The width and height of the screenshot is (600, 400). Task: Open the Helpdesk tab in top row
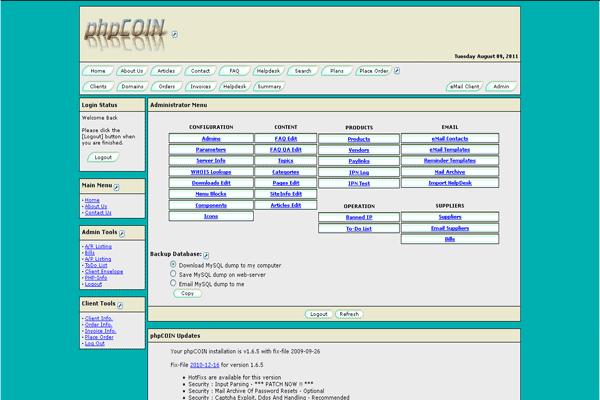268,71
